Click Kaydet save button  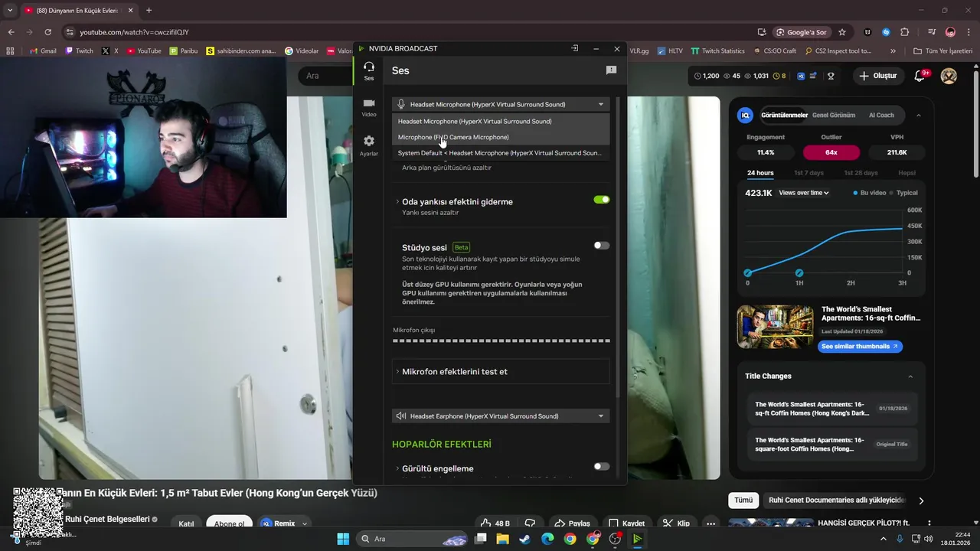627,523
